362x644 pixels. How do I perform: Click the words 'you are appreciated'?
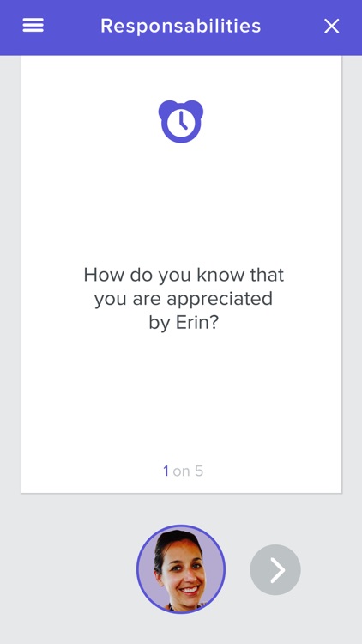(x=184, y=299)
